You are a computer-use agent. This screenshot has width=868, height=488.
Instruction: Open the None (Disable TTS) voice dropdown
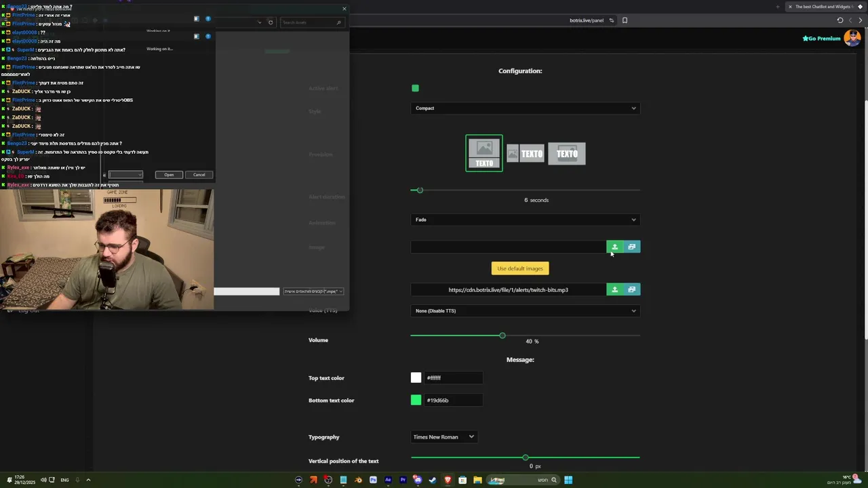click(526, 311)
